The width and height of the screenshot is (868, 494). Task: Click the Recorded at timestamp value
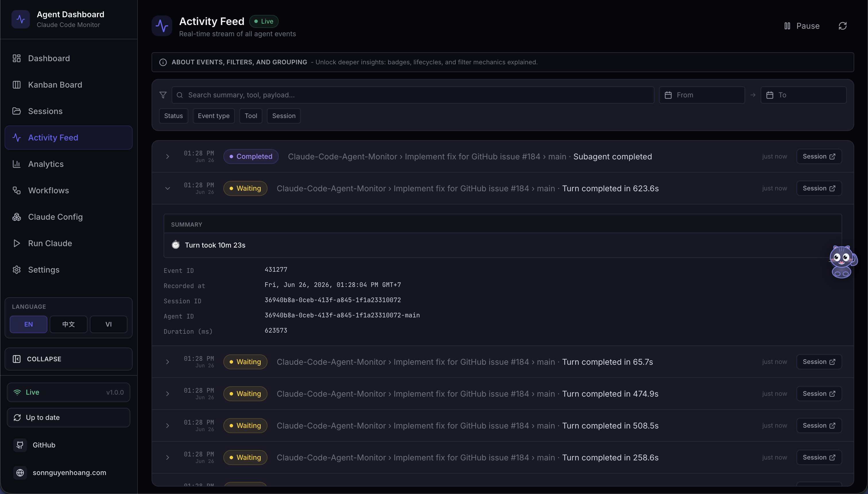pos(333,285)
